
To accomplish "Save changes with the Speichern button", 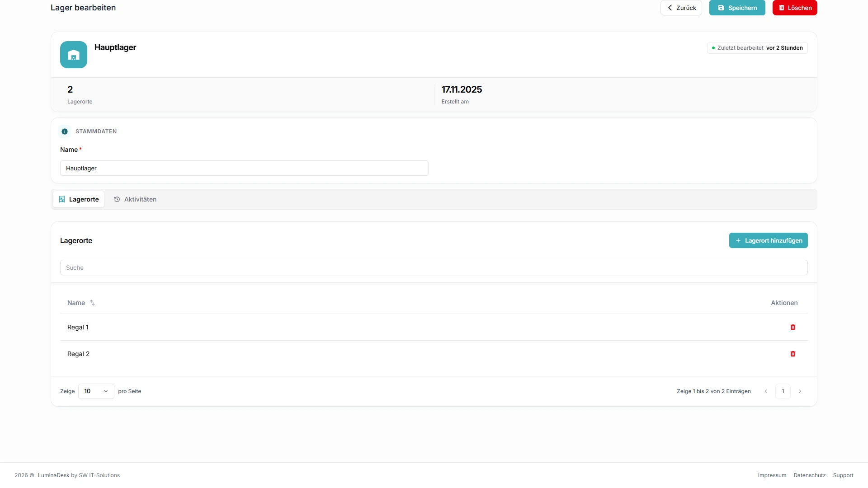I will pos(737,8).
